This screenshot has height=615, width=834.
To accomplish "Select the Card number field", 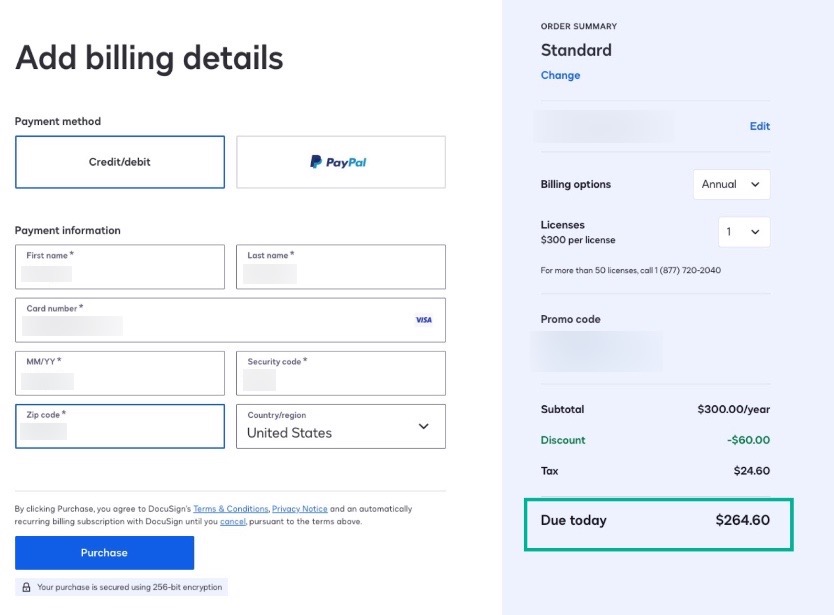I will (x=200, y=320).
